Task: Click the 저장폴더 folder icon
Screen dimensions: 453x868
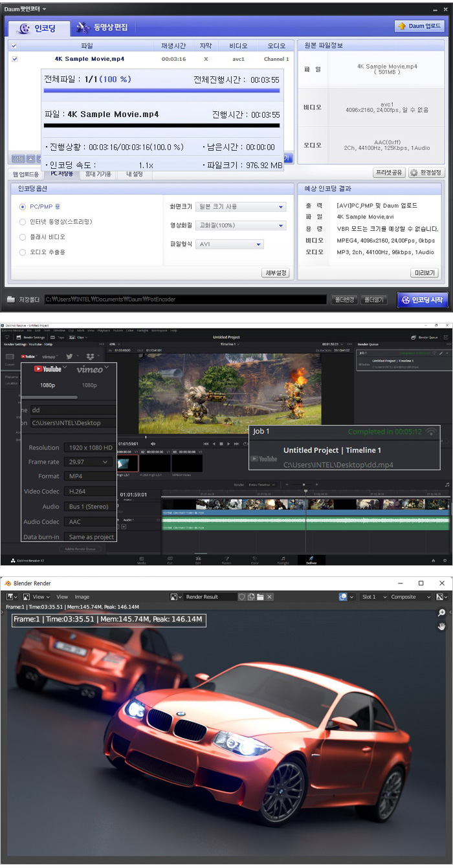Action: click(x=11, y=299)
